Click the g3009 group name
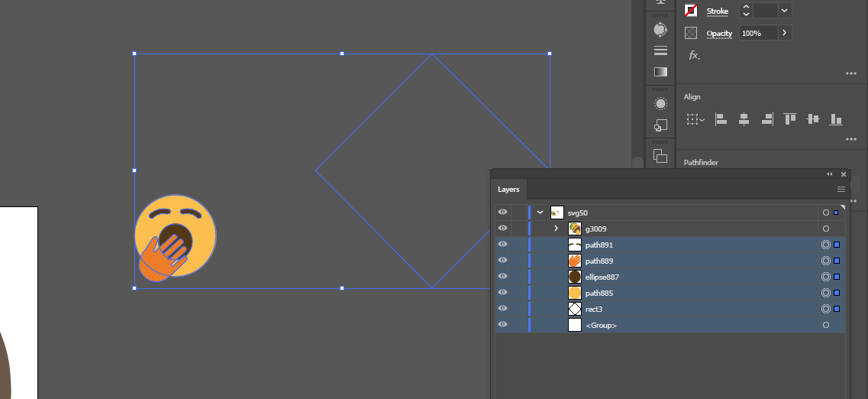The width and height of the screenshot is (868, 399). click(x=596, y=229)
